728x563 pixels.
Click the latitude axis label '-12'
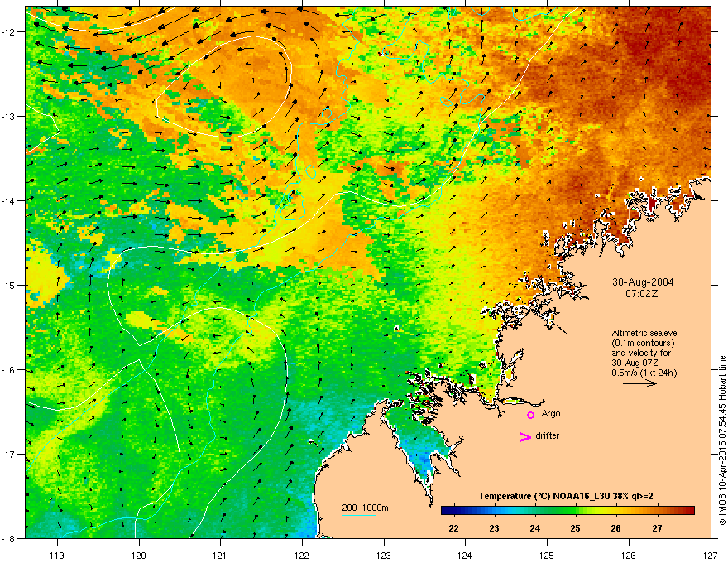point(8,32)
